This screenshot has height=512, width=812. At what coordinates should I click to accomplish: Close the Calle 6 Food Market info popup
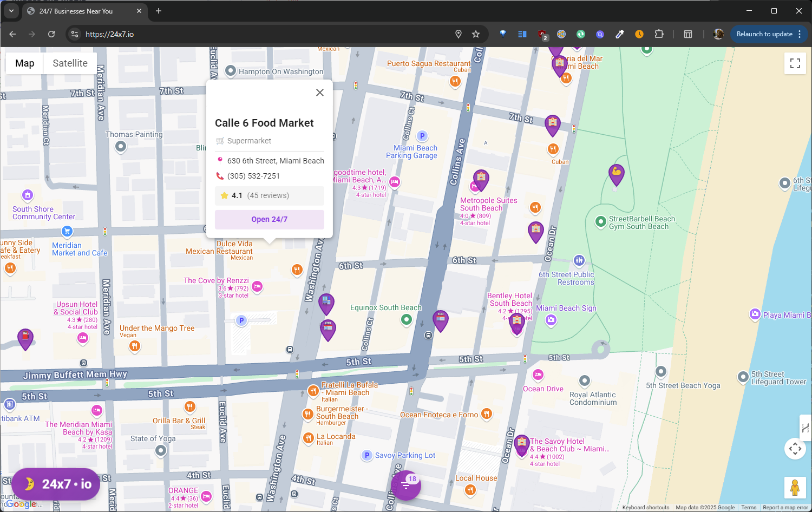(x=320, y=93)
